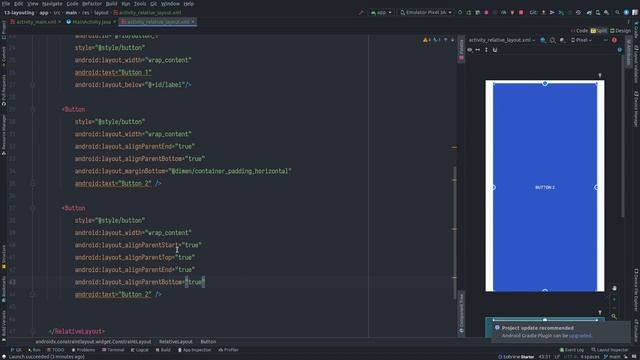This screenshot has height=360, width=640.
Task: Open the Profiler tool window
Action: [229, 350]
